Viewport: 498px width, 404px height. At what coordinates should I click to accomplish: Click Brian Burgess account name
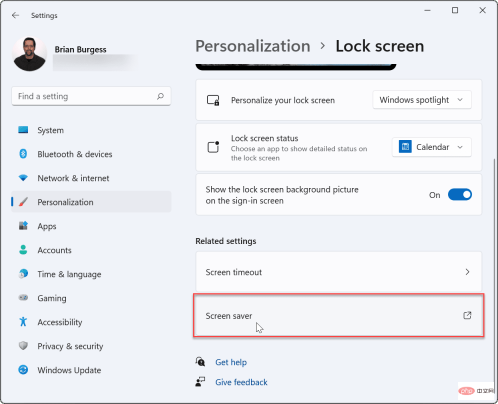click(80, 49)
